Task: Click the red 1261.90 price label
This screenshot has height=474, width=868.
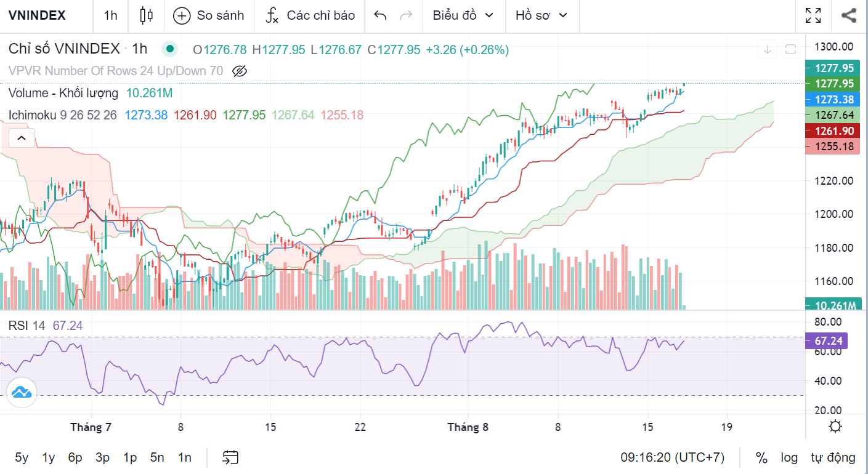Action: tap(832, 131)
